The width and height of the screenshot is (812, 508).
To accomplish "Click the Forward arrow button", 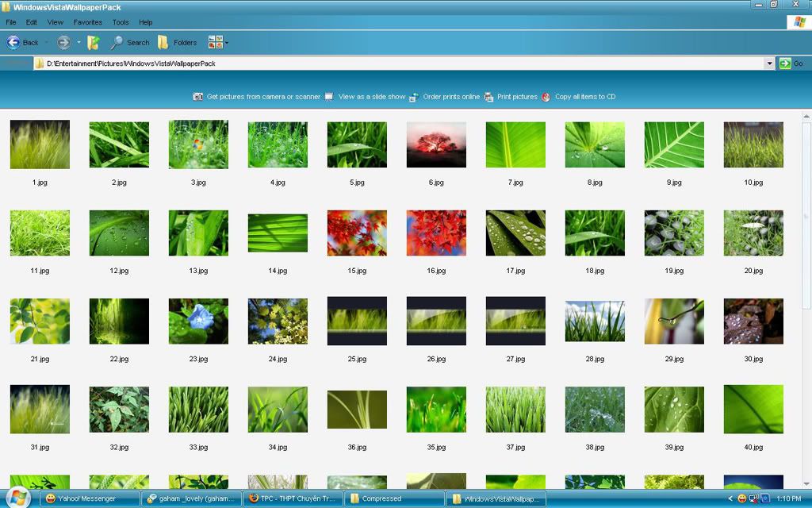I will 63,43.
